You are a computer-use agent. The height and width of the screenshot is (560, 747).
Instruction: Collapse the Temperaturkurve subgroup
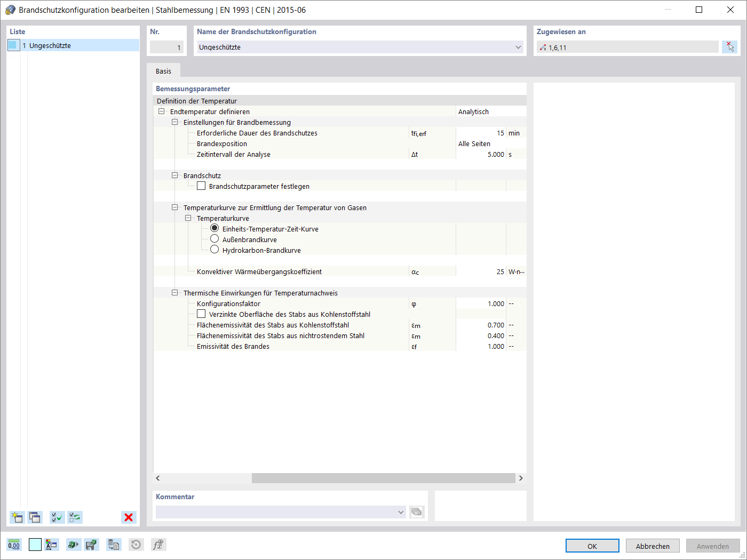tap(188, 218)
